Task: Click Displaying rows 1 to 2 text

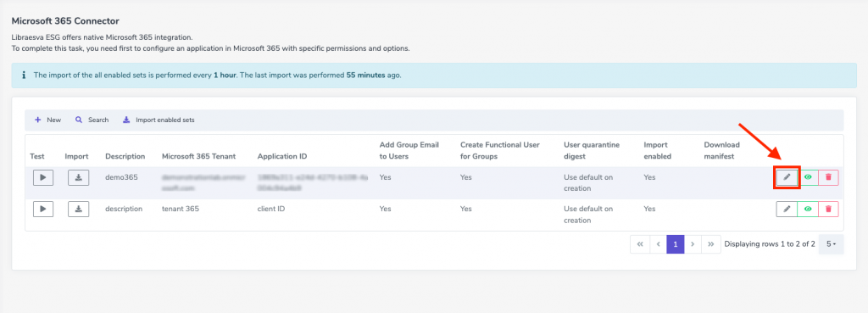Action: point(770,243)
